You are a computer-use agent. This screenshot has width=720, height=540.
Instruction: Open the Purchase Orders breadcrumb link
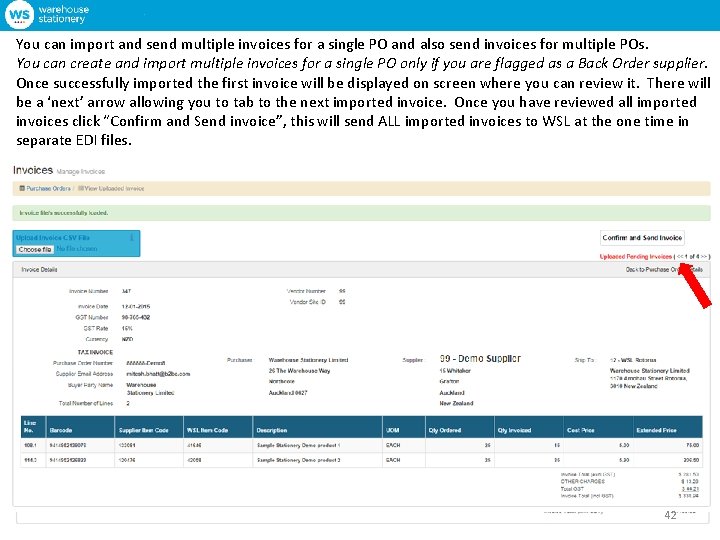tap(48, 188)
